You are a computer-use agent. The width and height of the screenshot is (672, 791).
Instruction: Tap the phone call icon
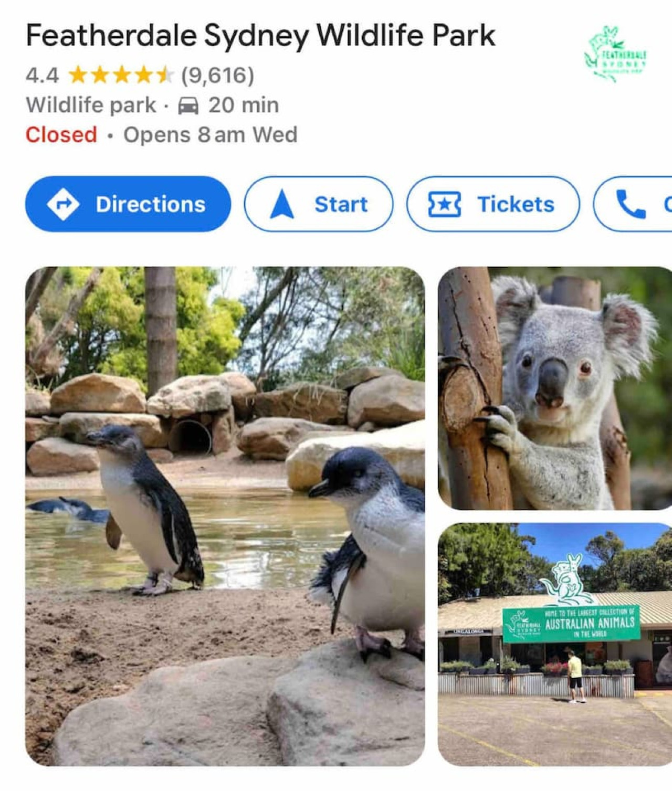(631, 204)
